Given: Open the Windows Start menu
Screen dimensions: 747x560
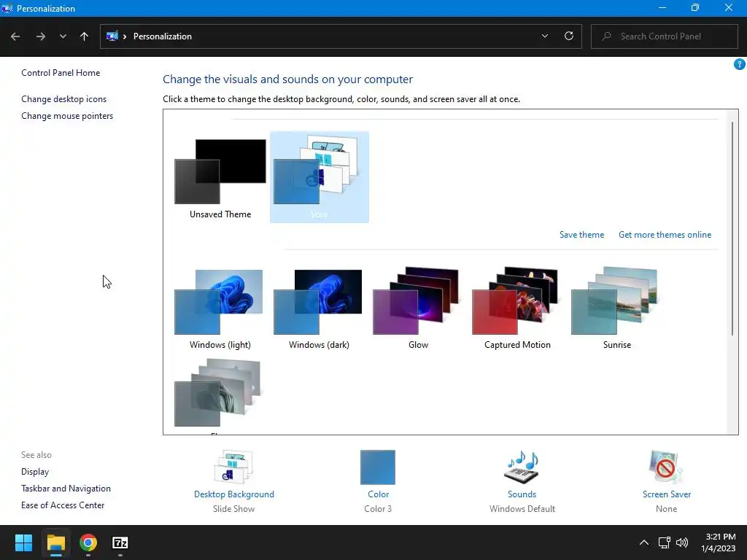Looking at the screenshot, I should tap(23, 542).
